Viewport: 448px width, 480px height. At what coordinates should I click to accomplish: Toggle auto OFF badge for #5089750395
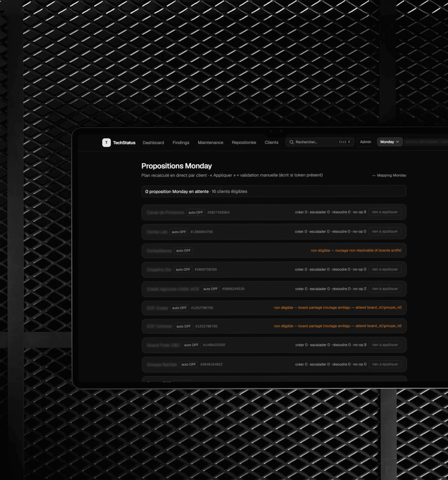click(x=183, y=269)
